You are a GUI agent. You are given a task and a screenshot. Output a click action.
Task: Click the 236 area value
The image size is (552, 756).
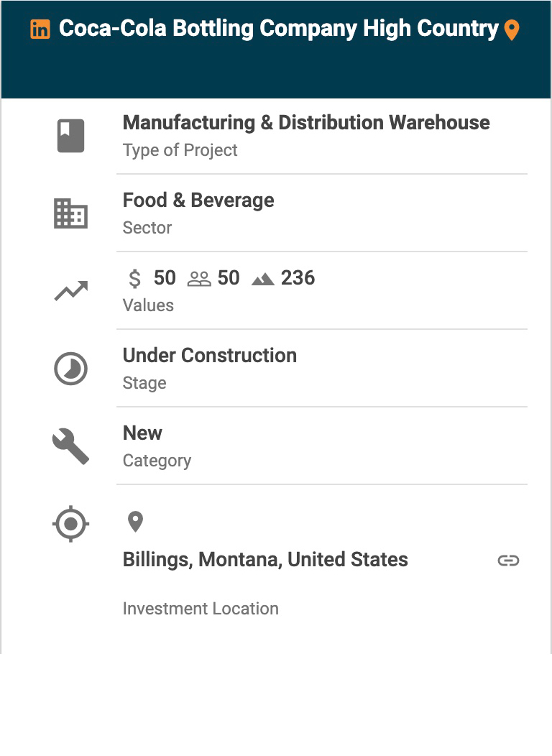pos(298,278)
